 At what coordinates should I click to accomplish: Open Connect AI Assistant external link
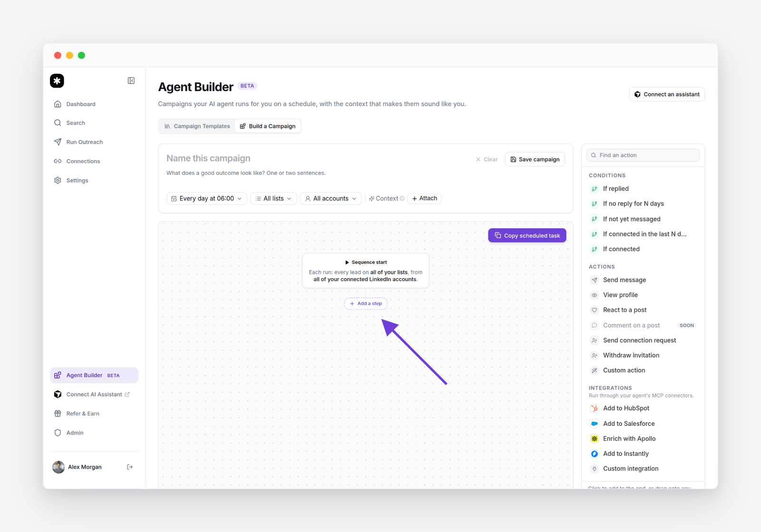pos(94,394)
